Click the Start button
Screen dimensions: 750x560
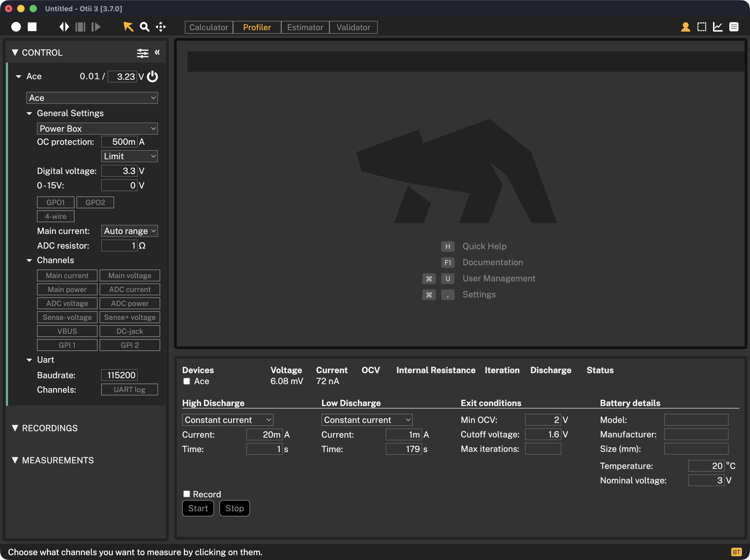click(198, 508)
